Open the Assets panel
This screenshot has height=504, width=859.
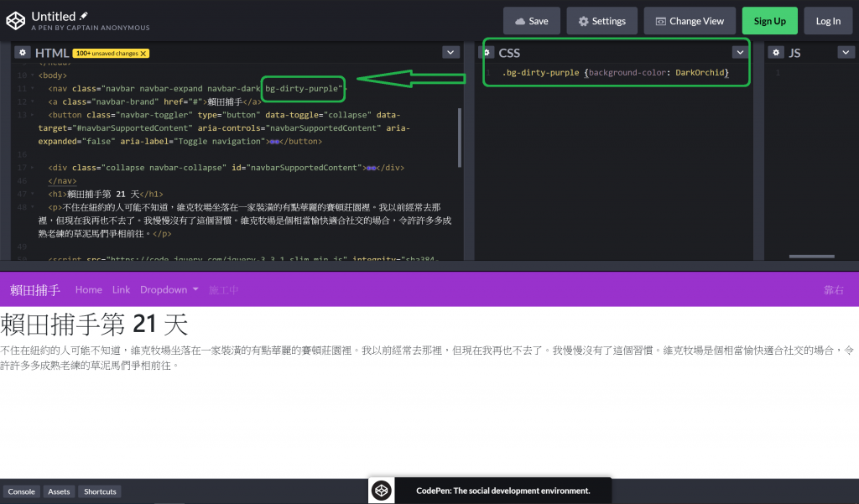[x=59, y=491]
